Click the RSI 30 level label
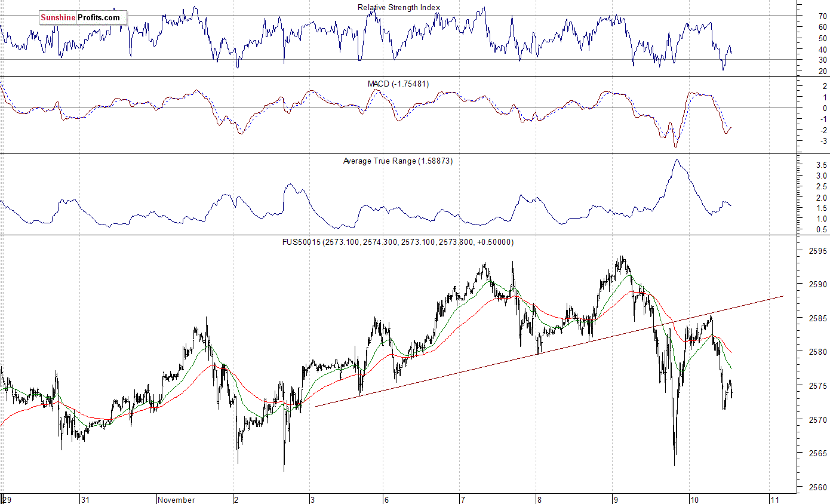 (x=823, y=60)
